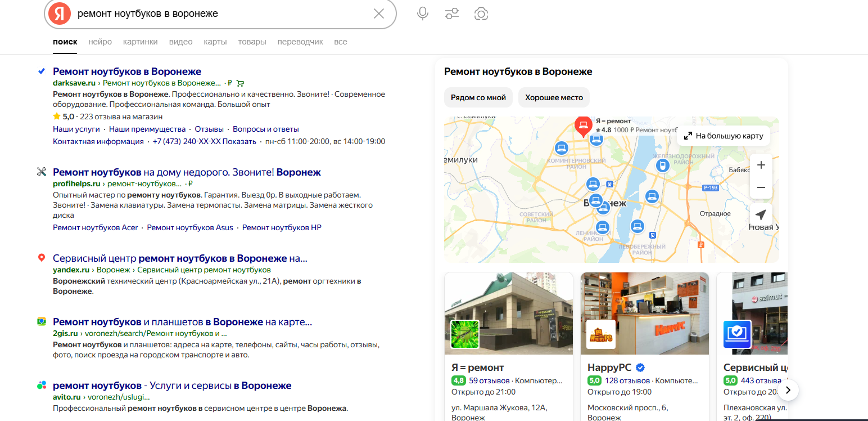
Task: Click the 'Я = ремонт' green logo badge
Action: tap(465, 334)
